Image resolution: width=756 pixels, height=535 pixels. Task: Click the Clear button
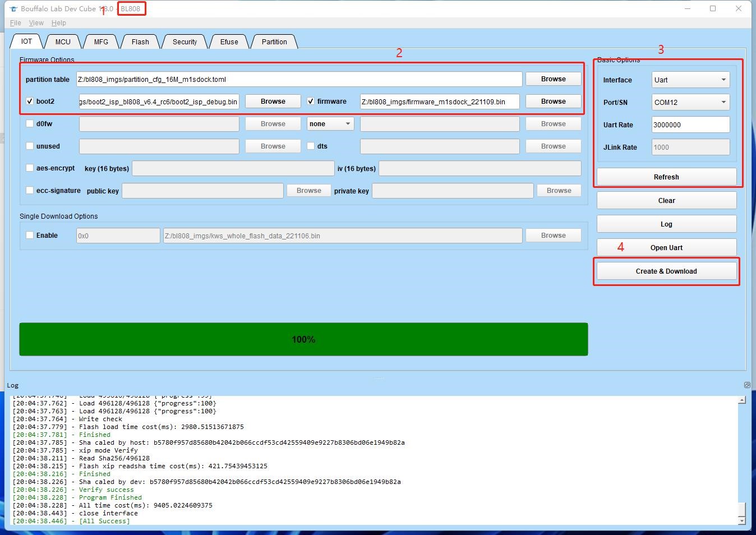[666, 200]
